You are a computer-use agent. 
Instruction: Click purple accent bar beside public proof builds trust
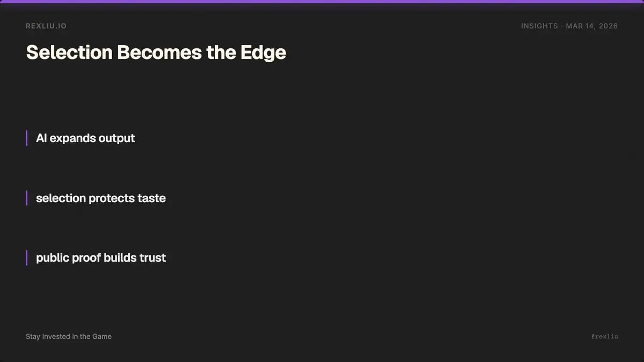[26, 257]
